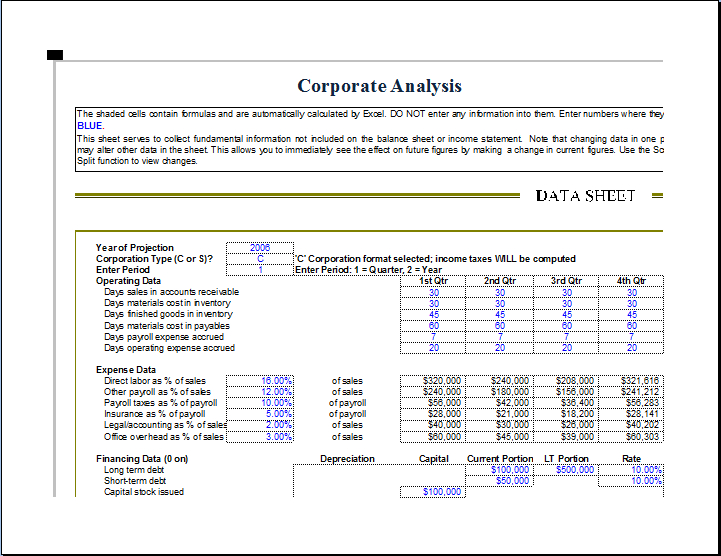Select 1st Qtr days sales in accounts receivable
Screen dimensions: 721x556
(433, 292)
